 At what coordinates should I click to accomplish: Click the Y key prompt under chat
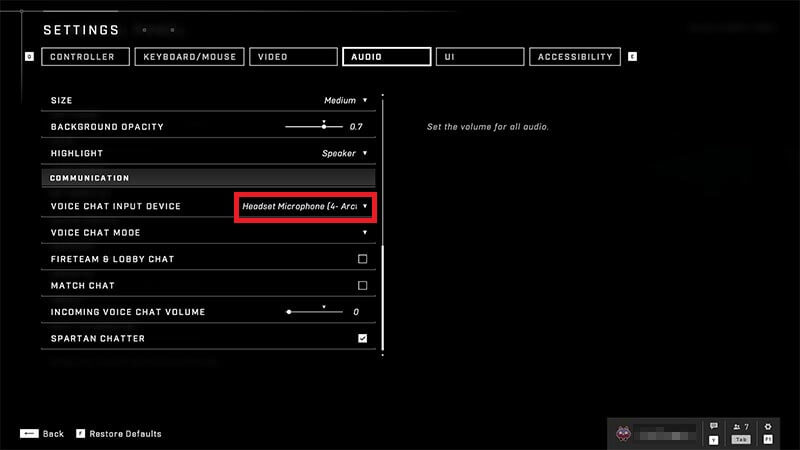point(713,440)
